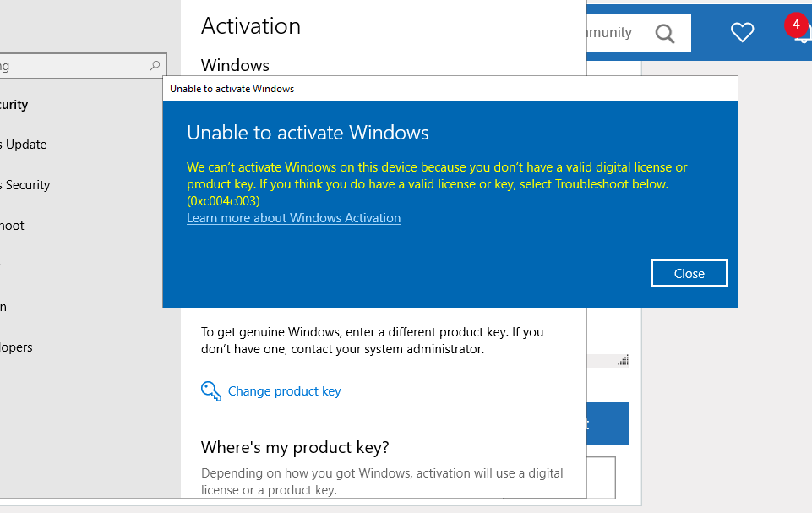Open notifications bell with red 4 badge

click(x=798, y=30)
